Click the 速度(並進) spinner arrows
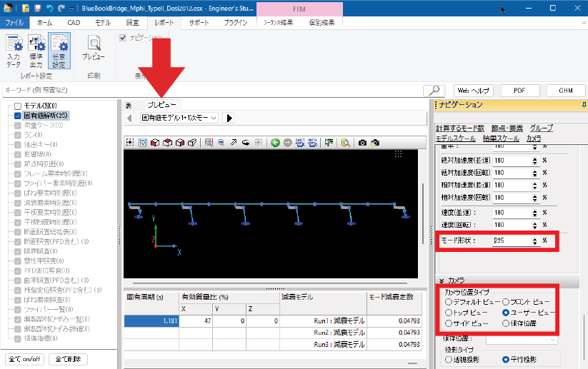Image resolution: width=588 pixels, height=369 pixels. tap(535, 213)
